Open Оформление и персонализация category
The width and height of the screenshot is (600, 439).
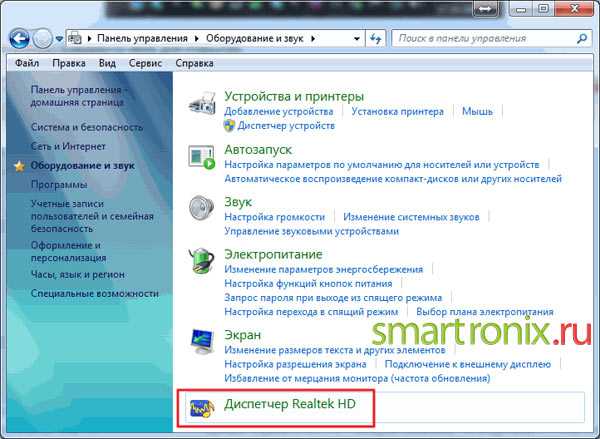[68, 251]
